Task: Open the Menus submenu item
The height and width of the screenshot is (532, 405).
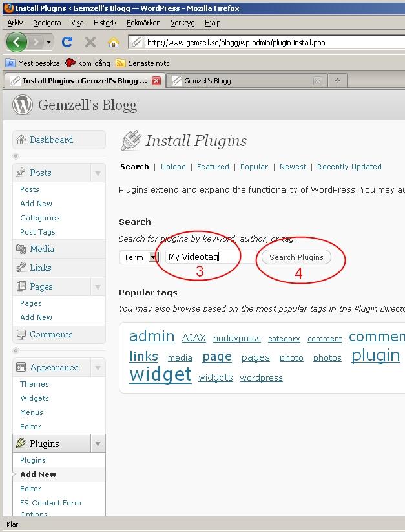Action: pos(32,412)
